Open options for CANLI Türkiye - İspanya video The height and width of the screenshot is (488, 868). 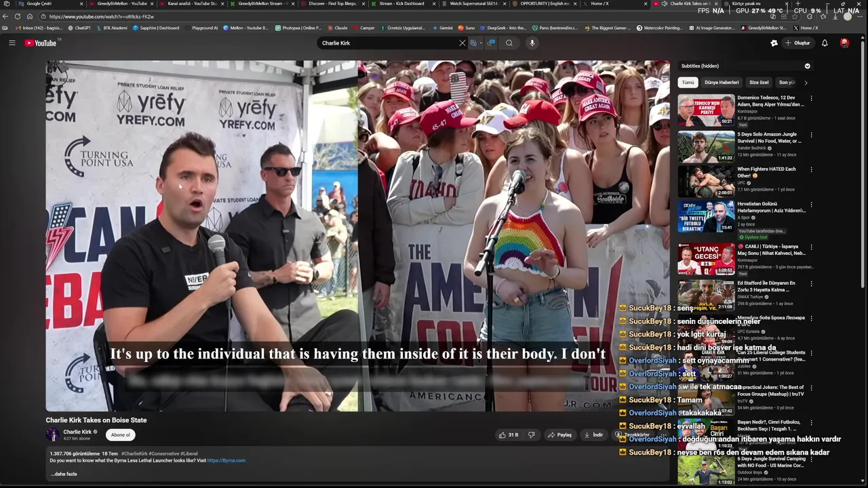[811, 247]
